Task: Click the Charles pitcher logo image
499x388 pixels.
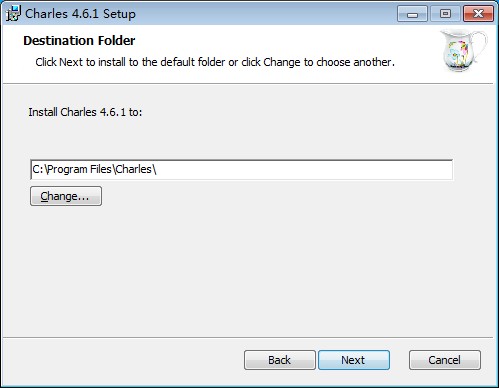Action: (x=463, y=51)
